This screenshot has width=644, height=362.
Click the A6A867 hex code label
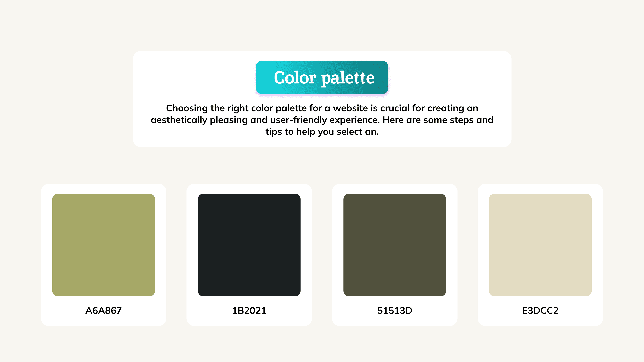(103, 311)
